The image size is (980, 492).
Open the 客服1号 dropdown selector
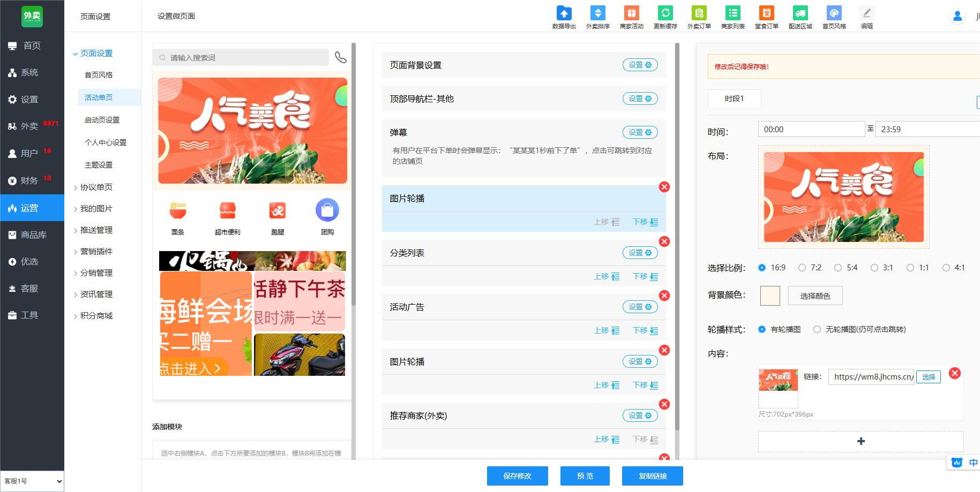point(32,481)
